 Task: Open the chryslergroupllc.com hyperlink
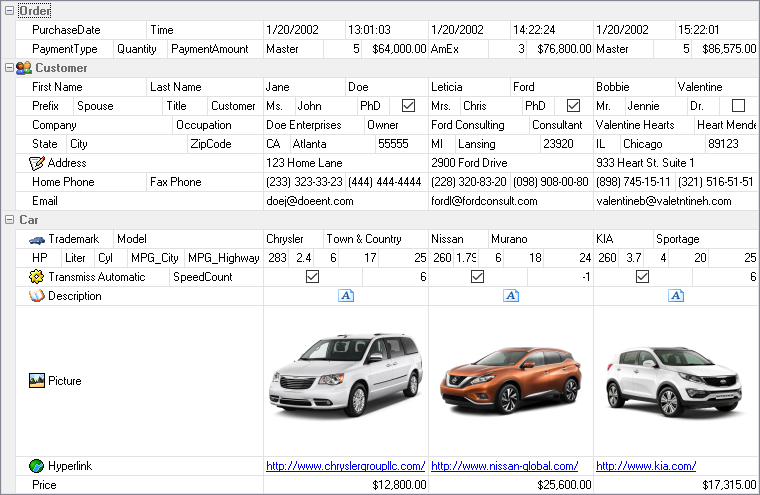[x=345, y=466]
